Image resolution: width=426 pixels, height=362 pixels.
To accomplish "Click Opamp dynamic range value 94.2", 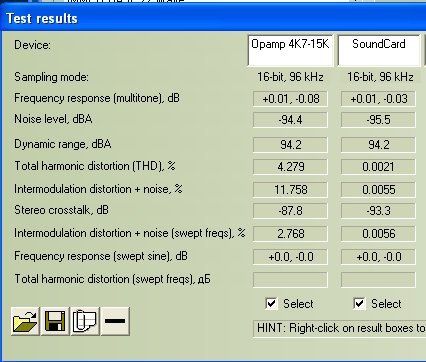I will coord(290,145).
